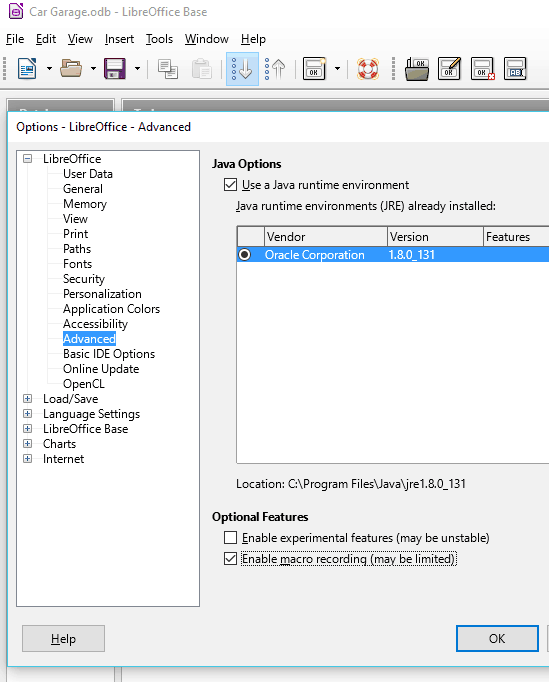Expand the Charts tree node

(x=27, y=444)
